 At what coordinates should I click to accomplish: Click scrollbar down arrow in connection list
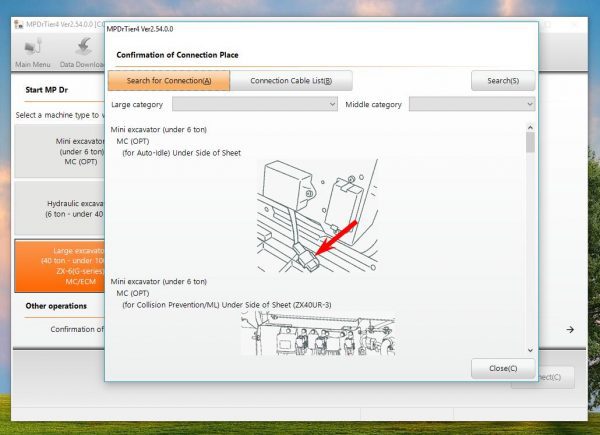tap(530, 350)
